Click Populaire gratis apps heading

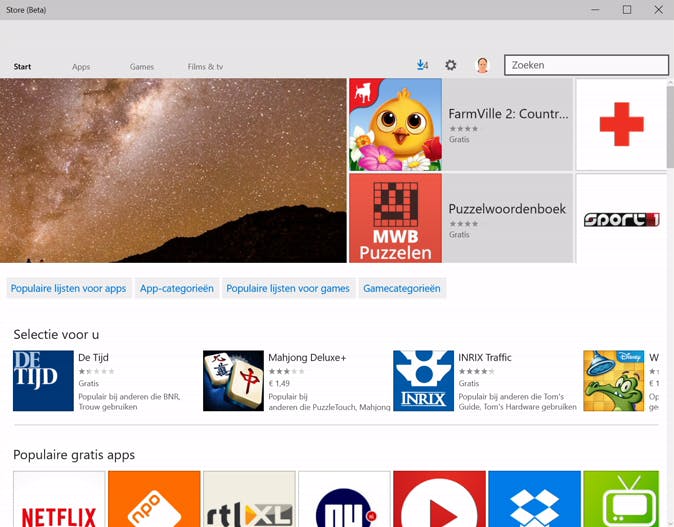pyautogui.click(x=74, y=455)
